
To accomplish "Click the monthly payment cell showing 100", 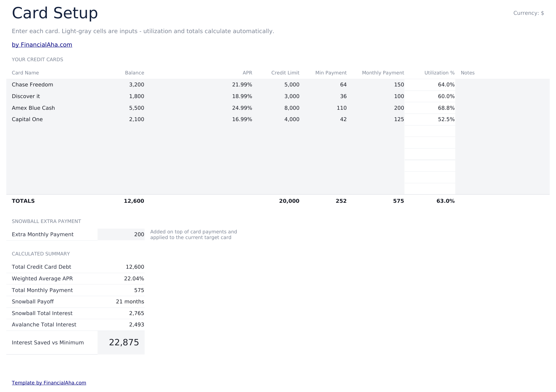I will [x=376, y=97].
